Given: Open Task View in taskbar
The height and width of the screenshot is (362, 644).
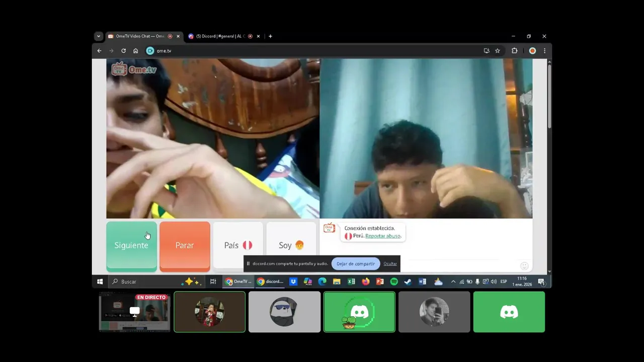Looking at the screenshot, I should click(x=213, y=282).
